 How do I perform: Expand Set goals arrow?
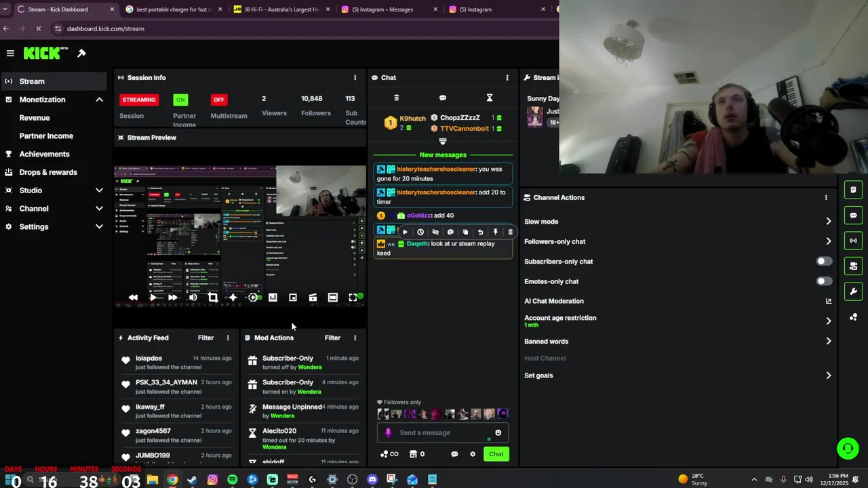pyautogui.click(x=828, y=375)
